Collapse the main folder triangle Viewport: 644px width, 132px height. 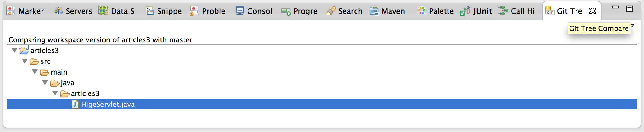(x=35, y=72)
